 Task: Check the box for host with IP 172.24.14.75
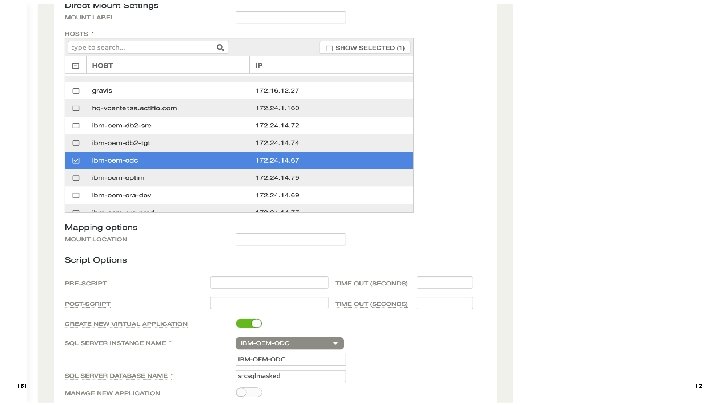[76, 178]
